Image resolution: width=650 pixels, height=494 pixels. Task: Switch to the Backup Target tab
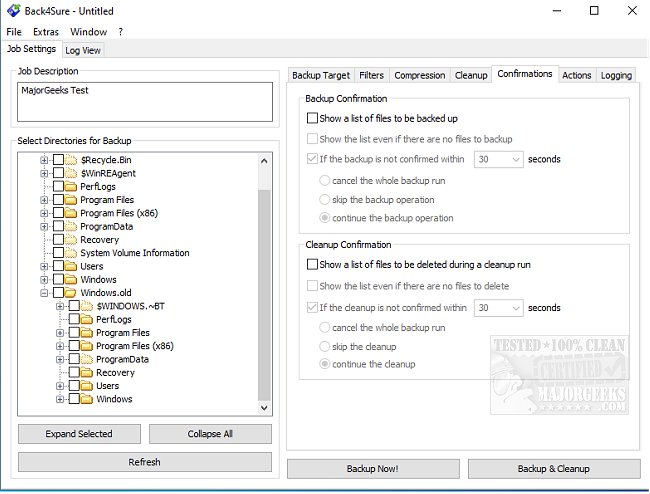tap(321, 75)
